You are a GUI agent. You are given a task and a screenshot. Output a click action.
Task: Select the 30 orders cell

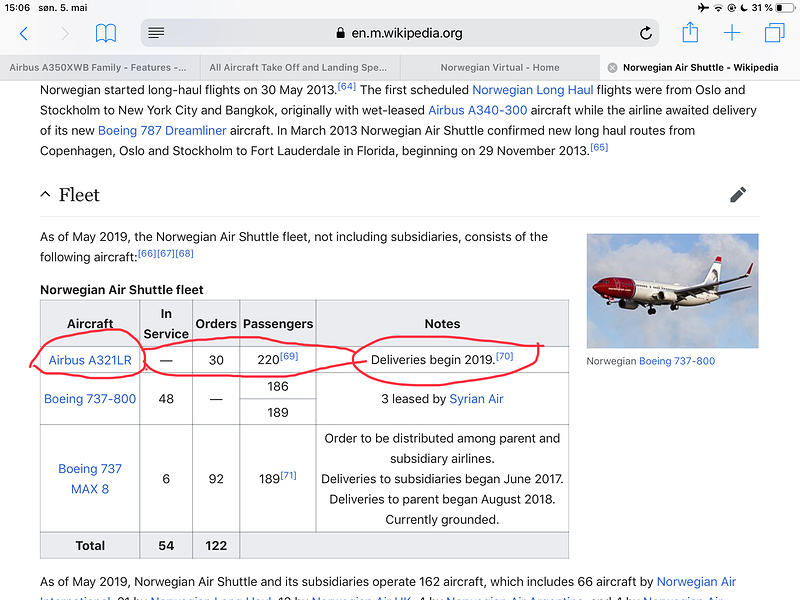(x=216, y=360)
